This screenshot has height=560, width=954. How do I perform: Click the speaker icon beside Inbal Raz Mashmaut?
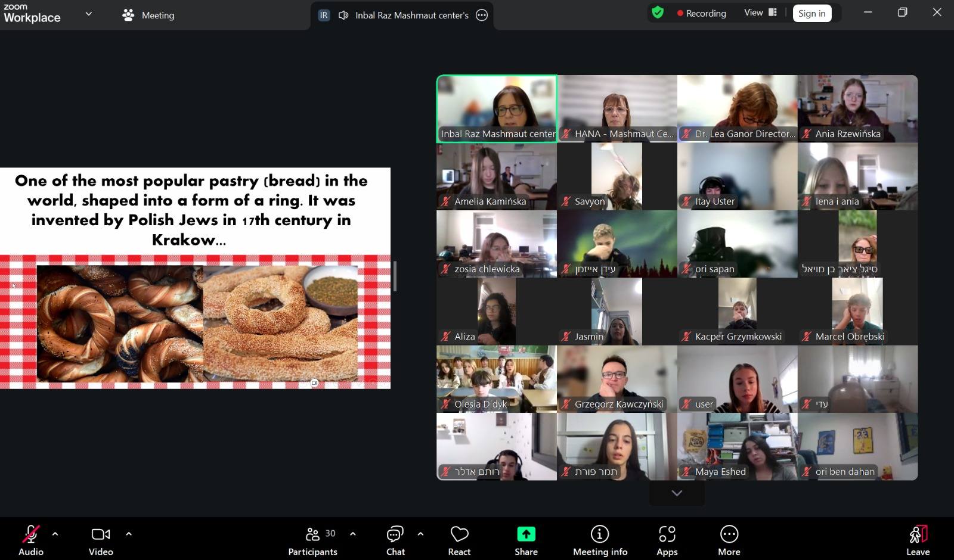tap(343, 15)
